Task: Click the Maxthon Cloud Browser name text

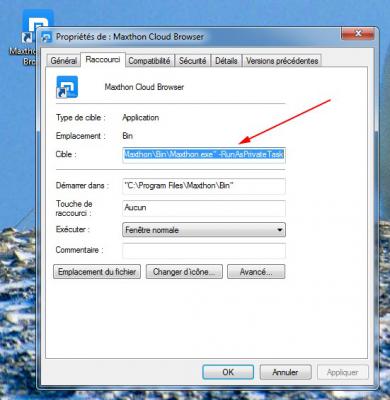Action: coord(144,87)
